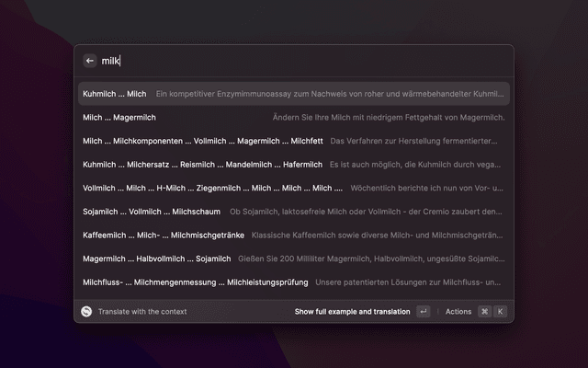Viewport: 588px width, 368px height.
Task: Select the "Kuhmilch ... Milch" result
Action: click(115, 94)
